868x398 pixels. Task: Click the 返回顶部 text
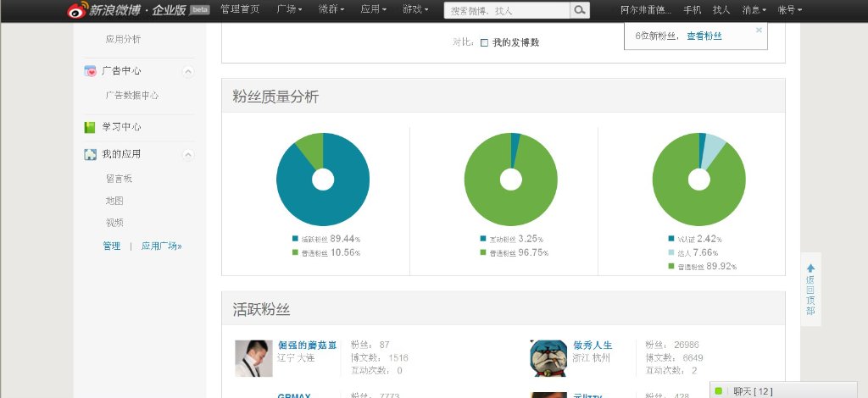(810, 296)
